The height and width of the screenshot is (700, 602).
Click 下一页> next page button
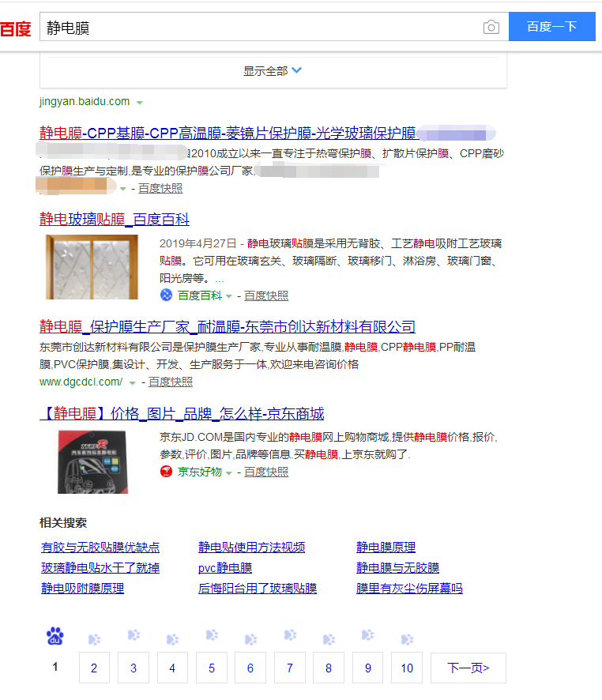tap(468, 668)
